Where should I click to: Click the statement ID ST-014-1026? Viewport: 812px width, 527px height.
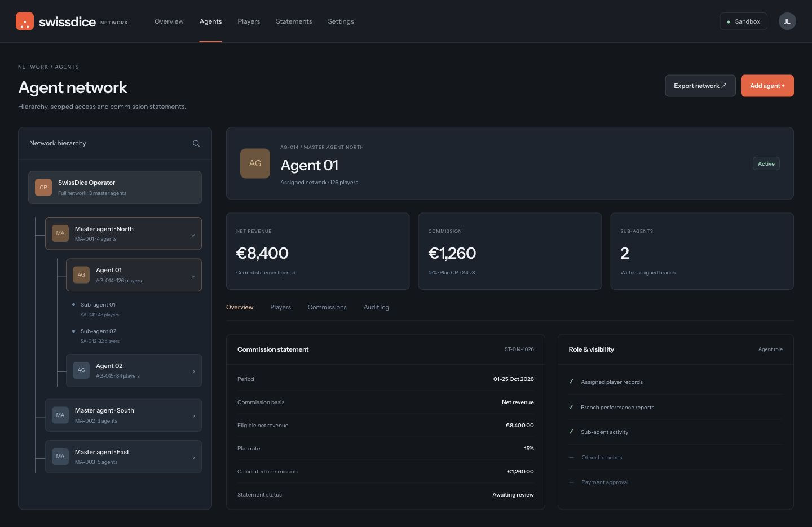click(x=519, y=349)
